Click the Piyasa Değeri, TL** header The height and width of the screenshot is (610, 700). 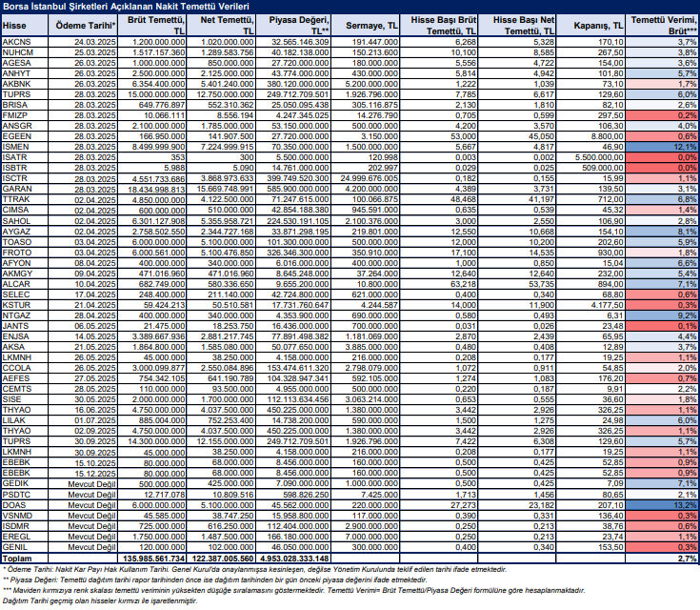coord(293,26)
